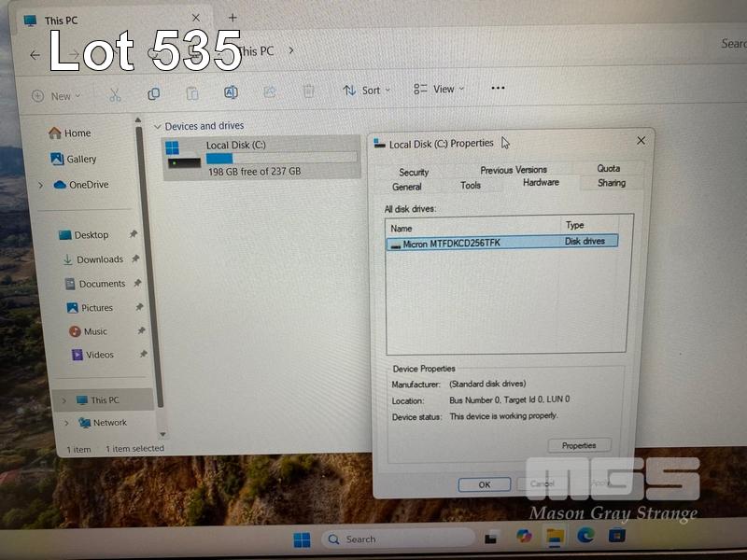The height and width of the screenshot is (560, 747).
Task: Select Downloads in the navigation pane
Action: point(99,259)
